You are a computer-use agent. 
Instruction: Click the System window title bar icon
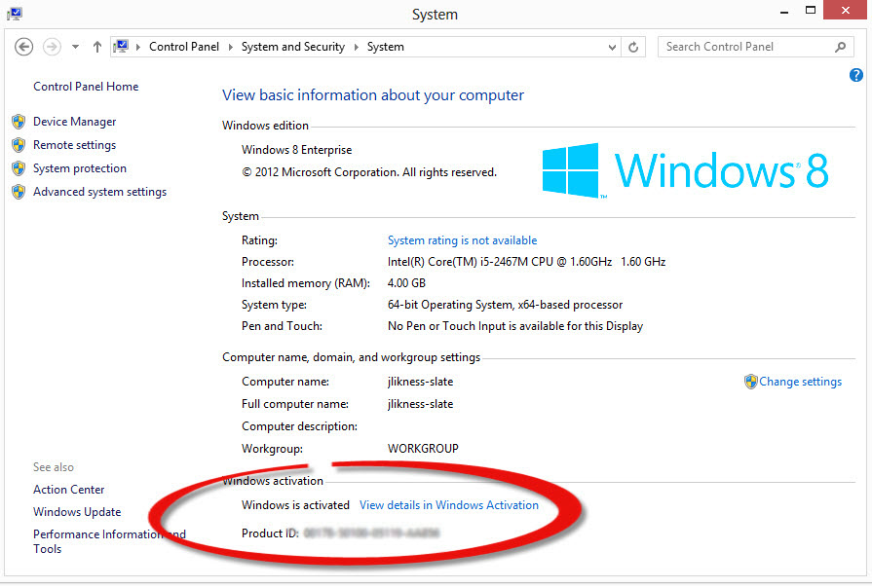point(15,14)
